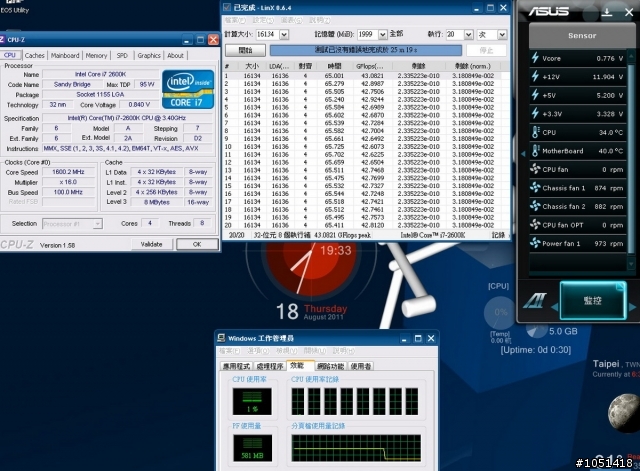Open the first menu in LinX menu bar
Viewport: 640px width, 471px height.
tap(235, 20)
